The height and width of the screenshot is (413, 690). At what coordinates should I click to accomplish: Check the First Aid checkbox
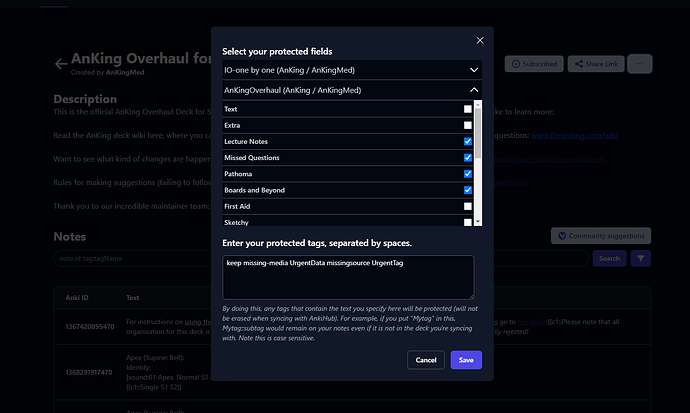tap(467, 206)
